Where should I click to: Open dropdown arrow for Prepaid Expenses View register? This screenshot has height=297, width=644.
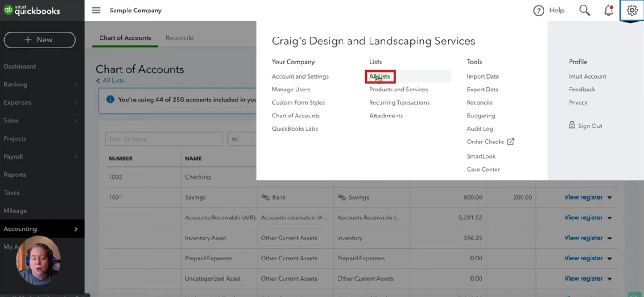pos(610,259)
